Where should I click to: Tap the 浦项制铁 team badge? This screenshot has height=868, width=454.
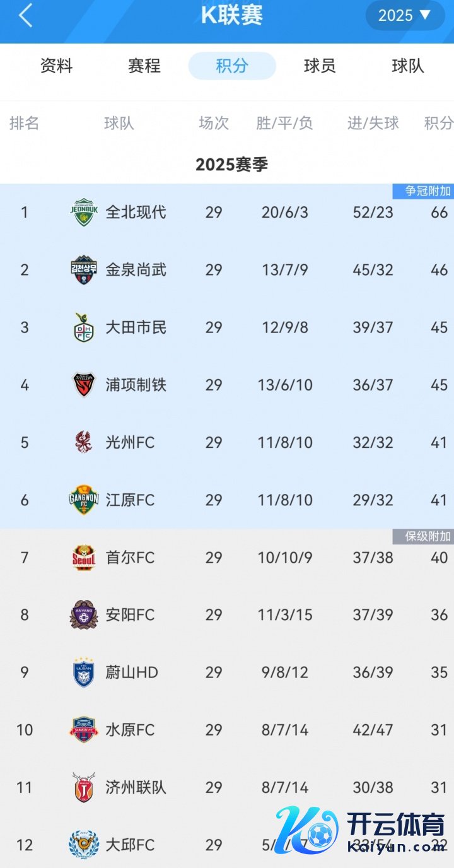[x=83, y=385]
